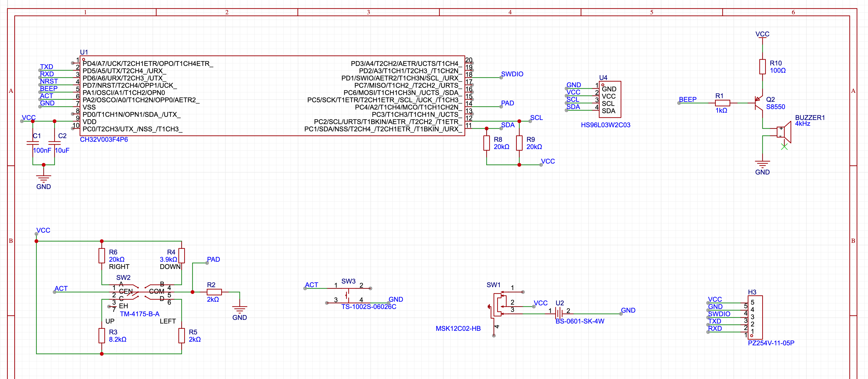Click the GND net label right of U2
Screen dimensions: 868x379
628,310
